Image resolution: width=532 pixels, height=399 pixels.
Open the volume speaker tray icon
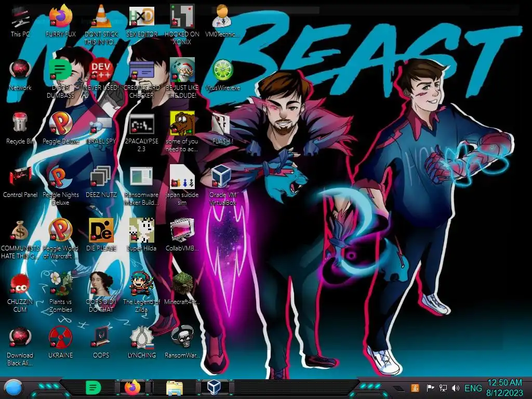pyautogui.click(x=456, y=388)
